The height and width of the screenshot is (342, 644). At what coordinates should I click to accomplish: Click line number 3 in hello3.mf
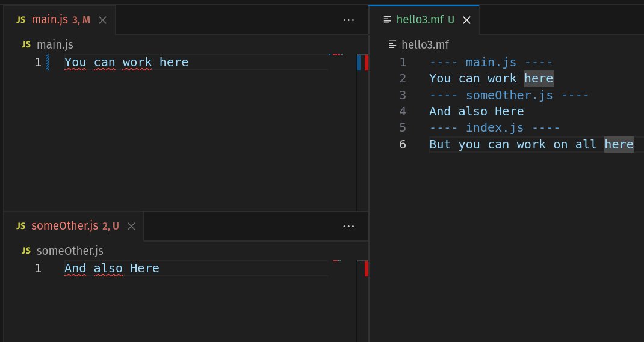coord(403,95)
